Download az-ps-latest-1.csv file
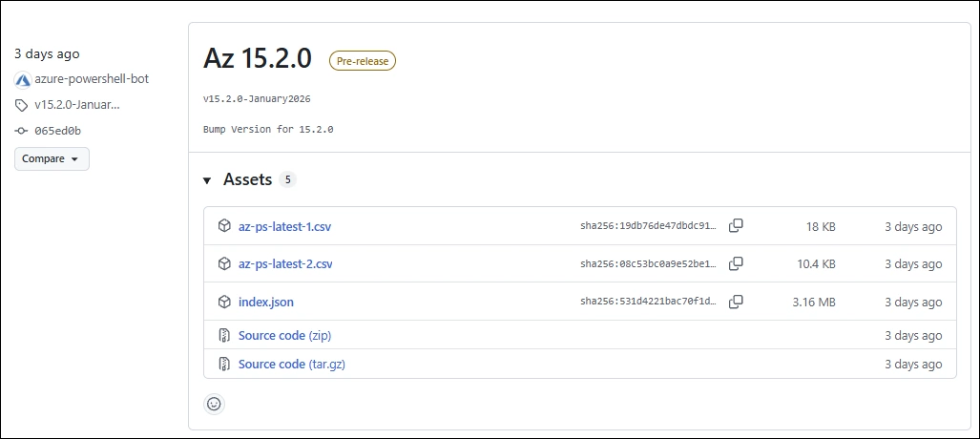 point(284,227)
